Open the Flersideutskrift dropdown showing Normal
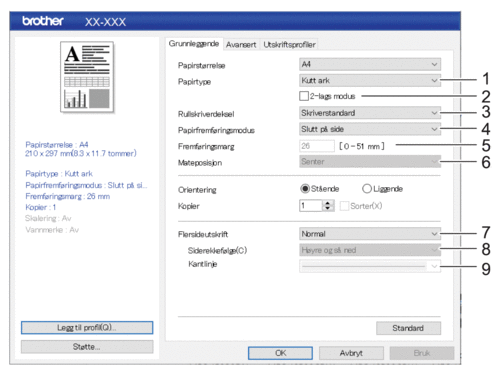Viewport: 498px width, 366px height. tap(370, 234)
